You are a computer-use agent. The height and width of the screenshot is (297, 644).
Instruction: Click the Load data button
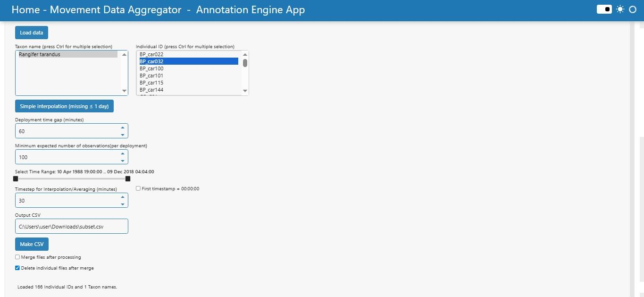32,33
